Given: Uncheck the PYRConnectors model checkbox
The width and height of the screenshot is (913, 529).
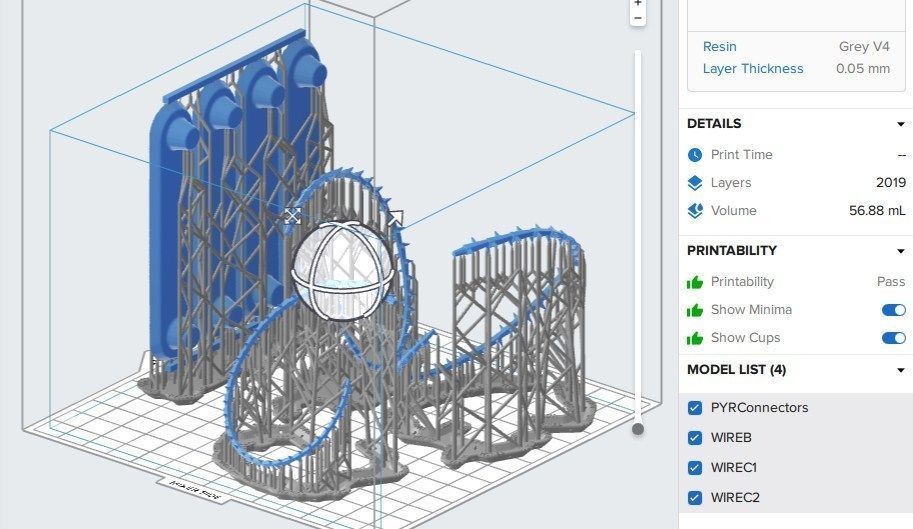Looking at the screenshot, I should pyautogui.click(x=695, y=408).
